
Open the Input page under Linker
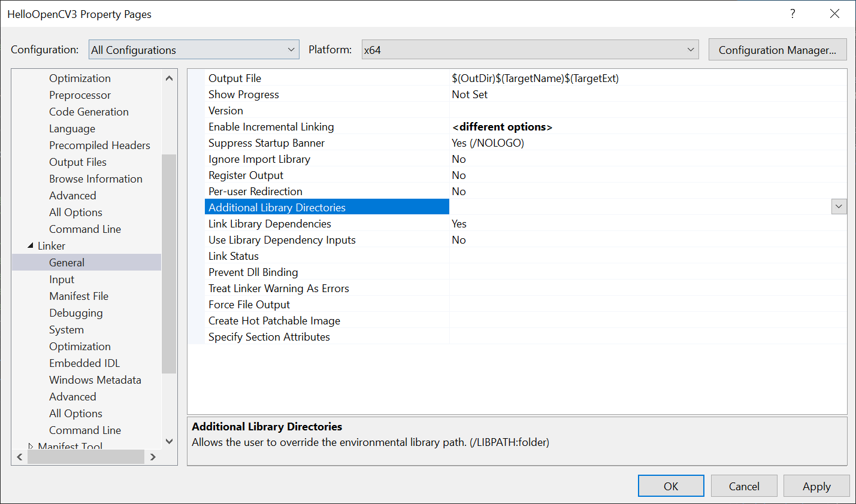(62, 280)
